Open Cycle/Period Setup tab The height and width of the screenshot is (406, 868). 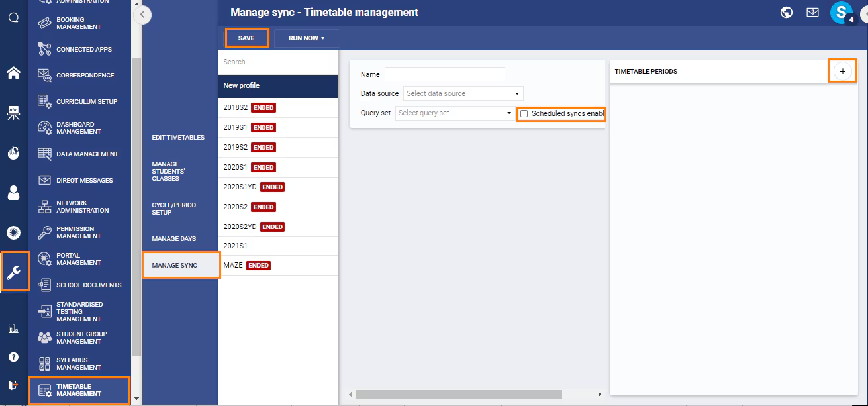[174, 209]
